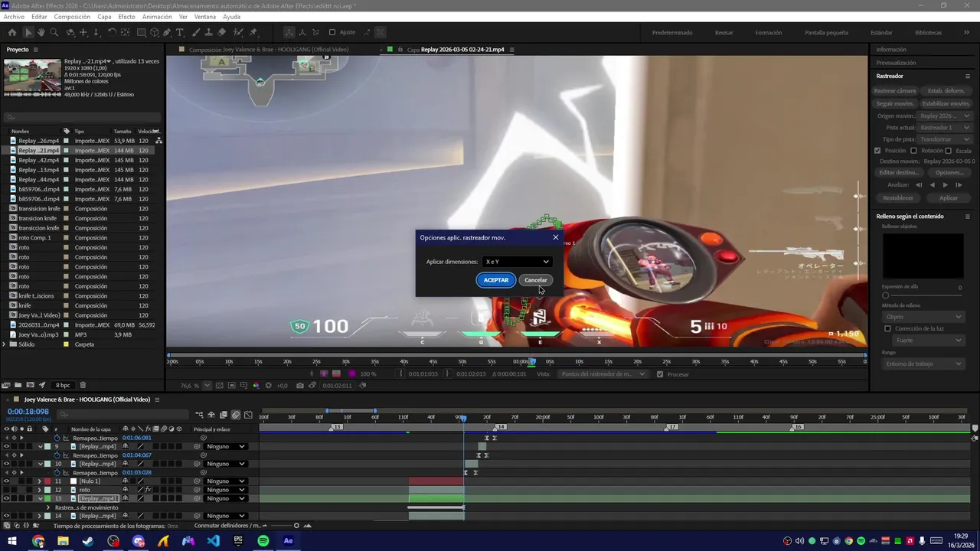980x551 pixels.
Task: Click the Home icon in toolbar
Action: pyautogui.click(x=11, y=32)
